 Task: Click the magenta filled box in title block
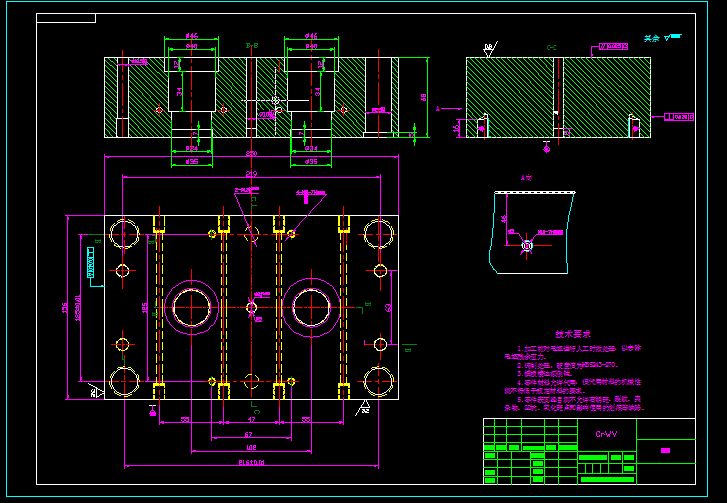(x=665, y=450)
